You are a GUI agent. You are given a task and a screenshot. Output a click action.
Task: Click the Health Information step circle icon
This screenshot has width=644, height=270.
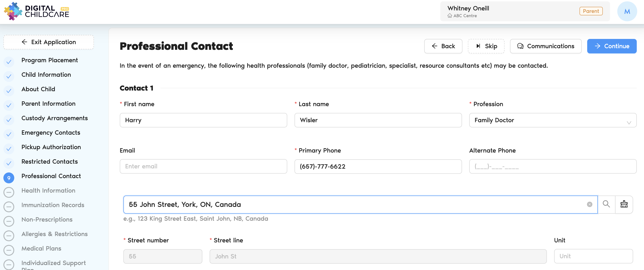pyautogui.click(x=9, y=192)
